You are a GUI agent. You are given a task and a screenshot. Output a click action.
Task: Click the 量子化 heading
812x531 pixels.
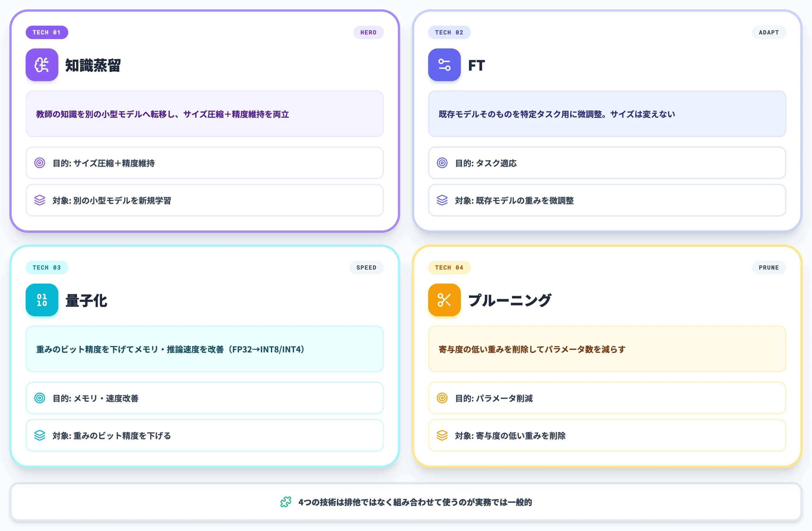coord(86,300)
